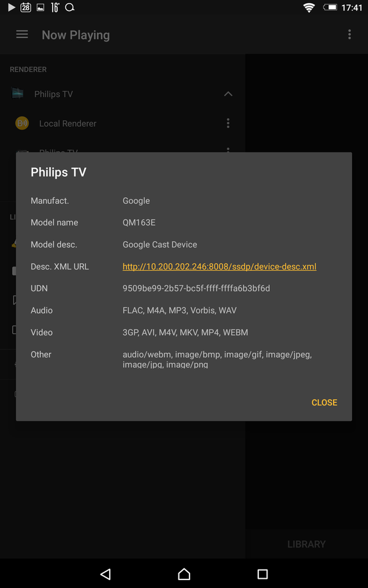Click the clock showing 17:41

point(352,8)
